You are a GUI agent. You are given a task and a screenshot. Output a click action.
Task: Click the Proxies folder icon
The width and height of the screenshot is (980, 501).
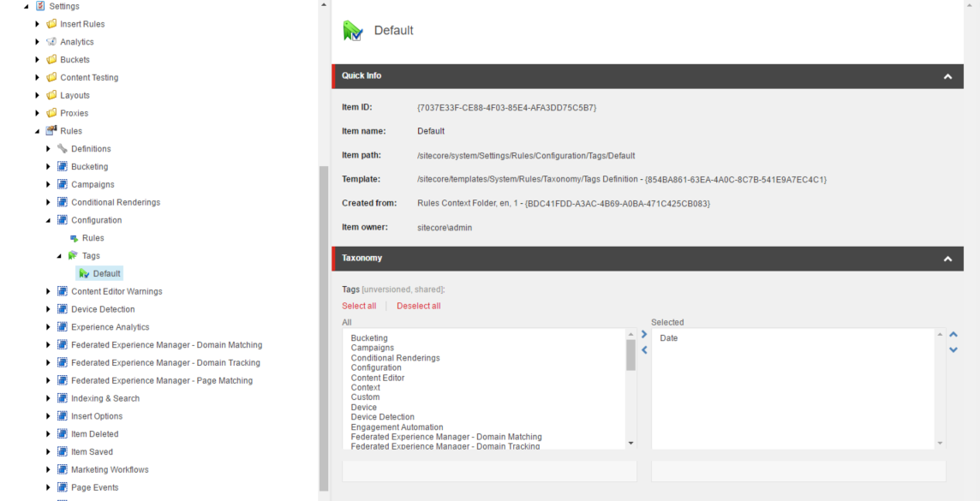51,113
